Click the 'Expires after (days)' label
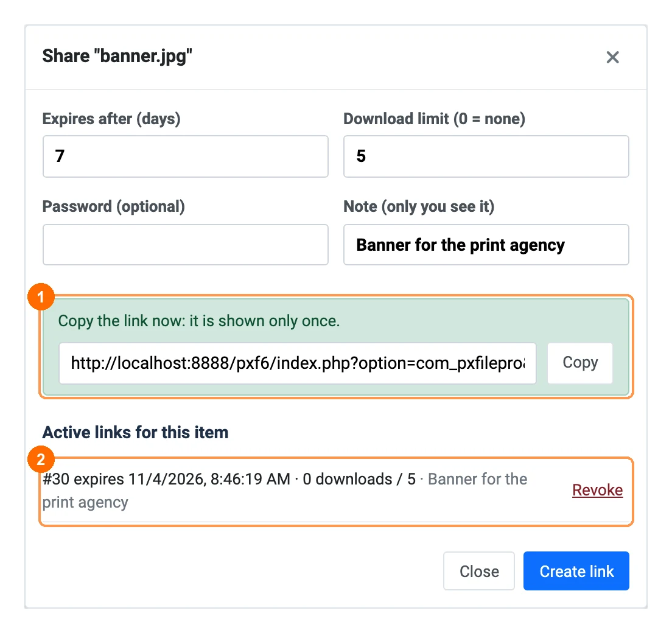The width and height of the screenshot is (672, 633). [x=111, y=119]
